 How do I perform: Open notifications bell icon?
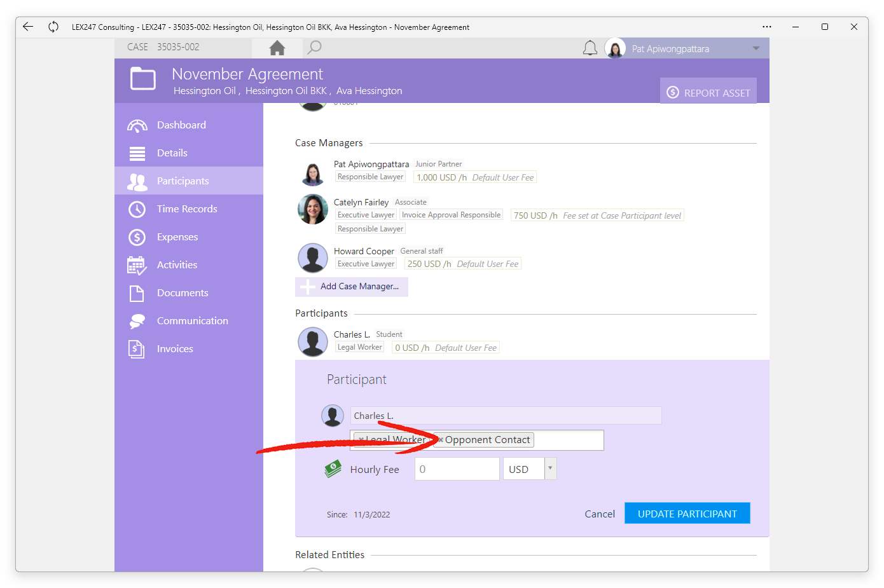point(590,48)
